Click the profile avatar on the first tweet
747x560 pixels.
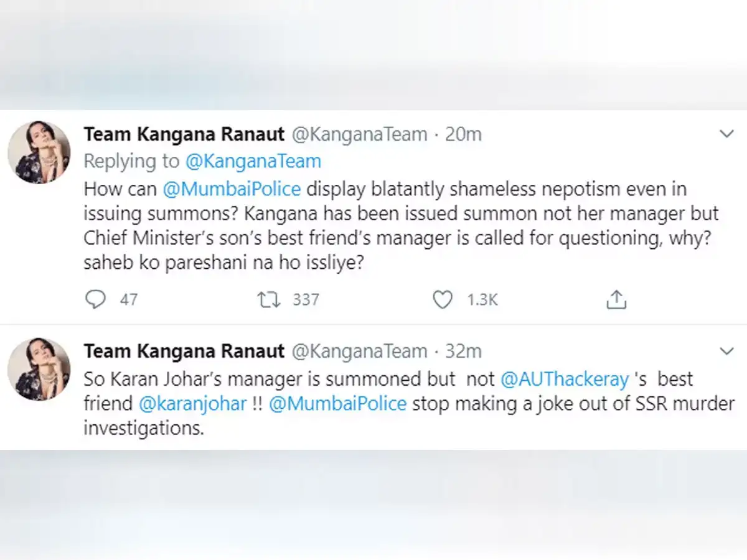click(39, 152)
